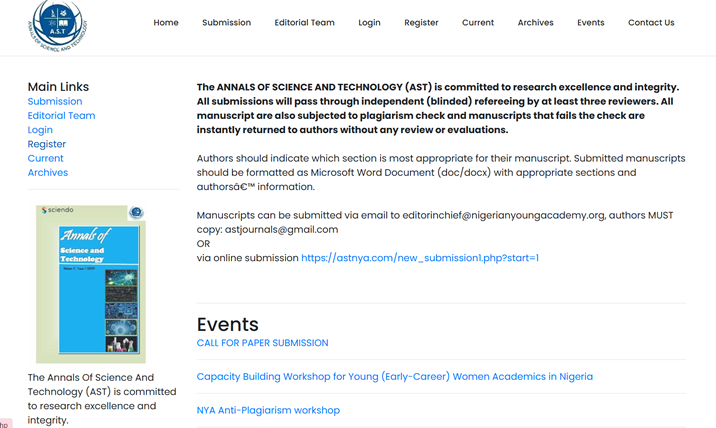Go to Submission in top navigation

226,22
